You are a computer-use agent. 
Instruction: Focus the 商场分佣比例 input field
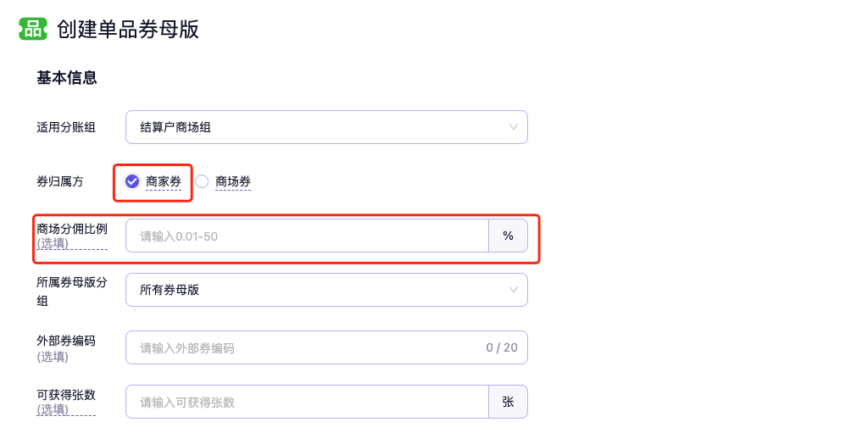307,236
